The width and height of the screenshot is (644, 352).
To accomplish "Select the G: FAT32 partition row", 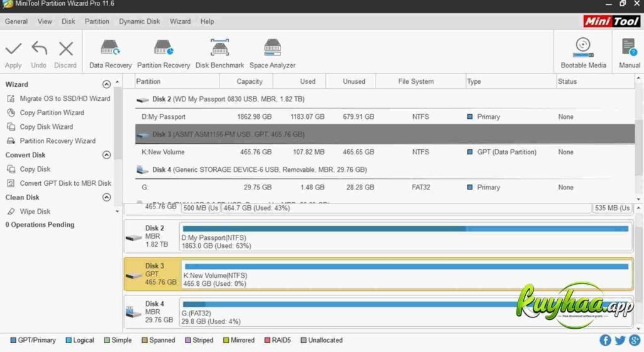I will [385, 187].
